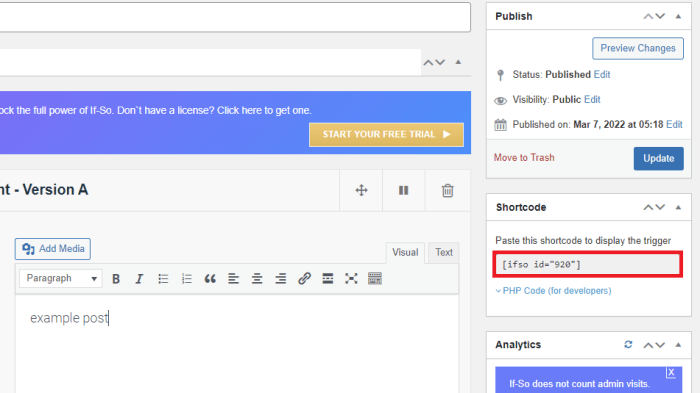Refresh the Analytics panel

(628, 344)
